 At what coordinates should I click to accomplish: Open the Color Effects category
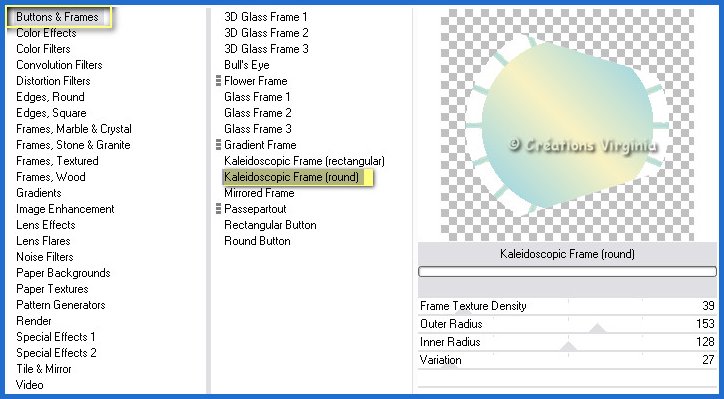46,33
